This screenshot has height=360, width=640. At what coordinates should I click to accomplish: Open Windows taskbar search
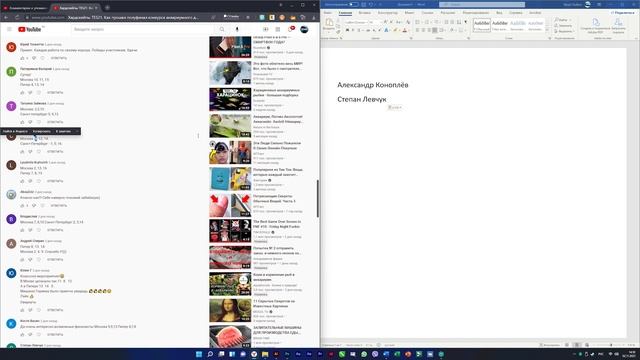click(x=210, y=354)
